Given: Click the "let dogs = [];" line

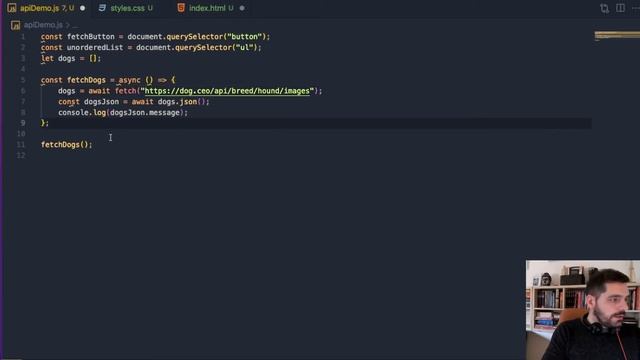Looking at the screenshot, I should tap(71, 58).
